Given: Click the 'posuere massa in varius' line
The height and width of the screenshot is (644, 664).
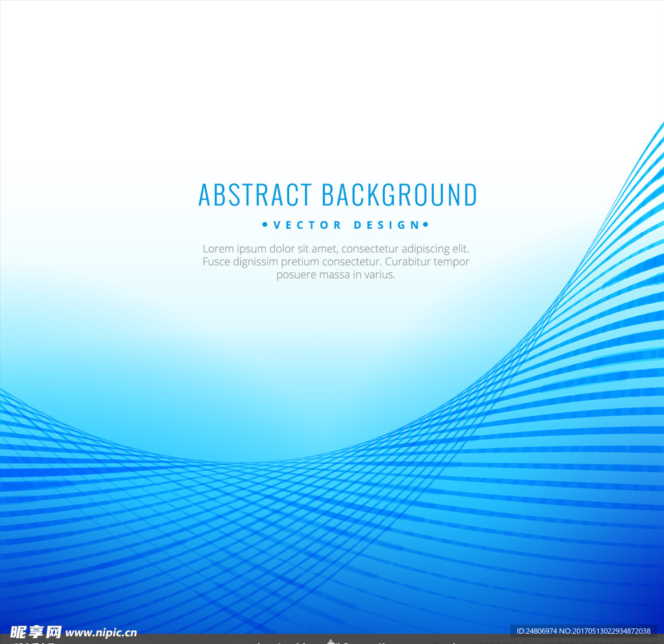Looking at the screenshot, I should point(335,275).
